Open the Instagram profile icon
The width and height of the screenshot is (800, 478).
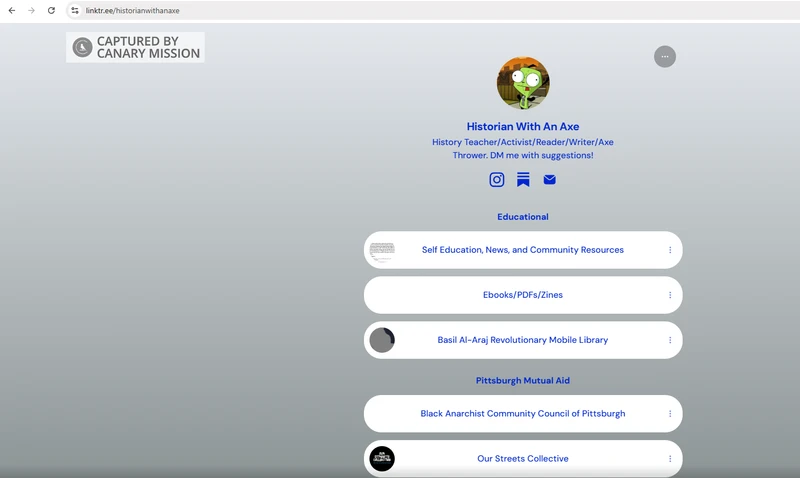pyautogui.click(x=496, y=180)
